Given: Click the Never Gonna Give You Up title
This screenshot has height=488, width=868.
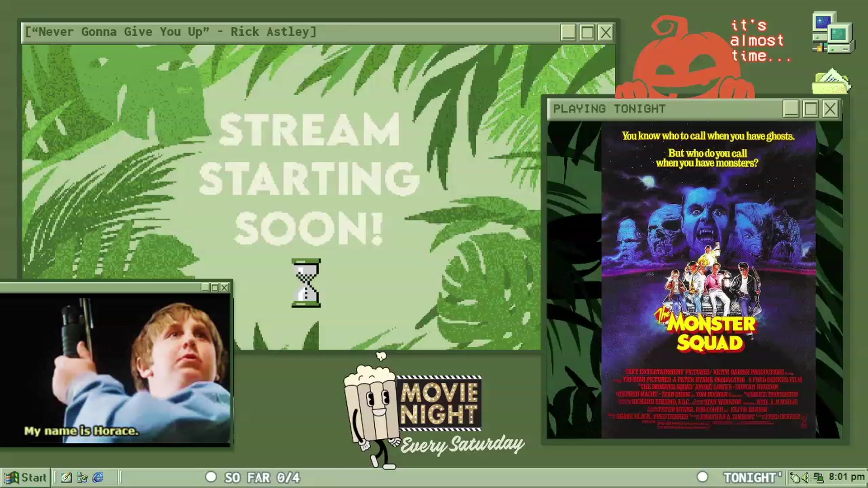Looking at the screenshot, I should [170, 32].
